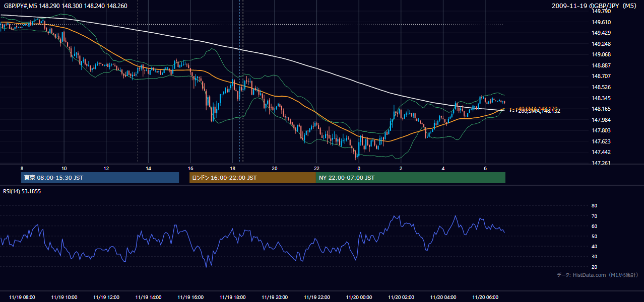Click the RSI scale value 80
This screenshot has height=302, width=644.
594,206
